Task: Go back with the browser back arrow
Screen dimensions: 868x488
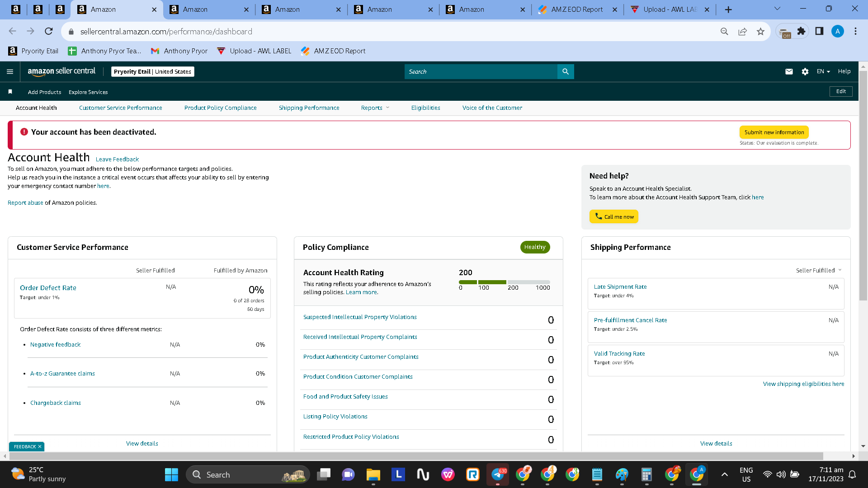Action: coord(12,31)
